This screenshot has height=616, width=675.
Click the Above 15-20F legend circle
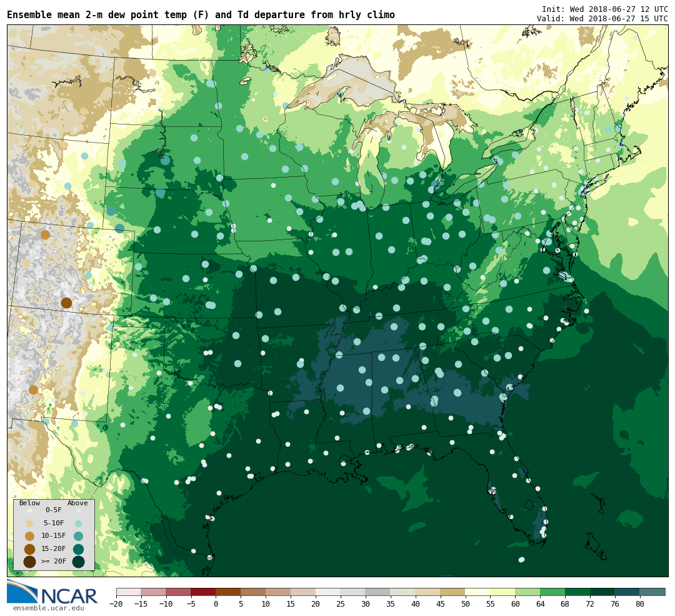pos(78,549)
